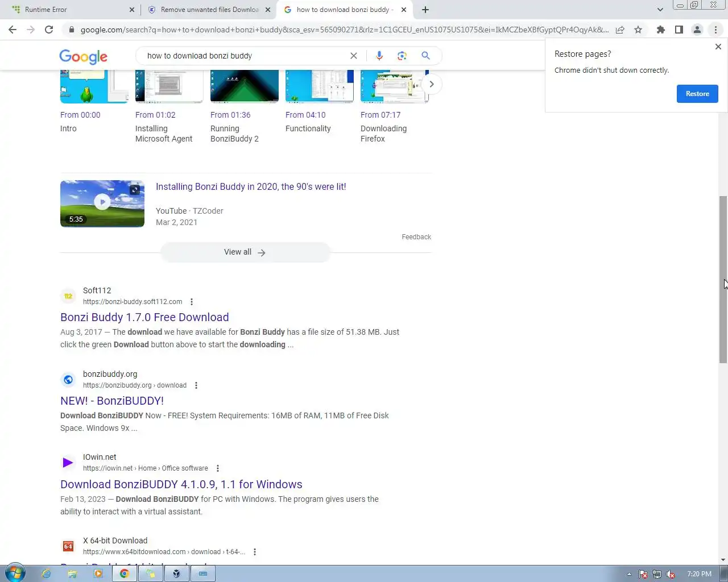Close the Runtime Error tab
Viewport: 728px width, 582px height.
point(132,10)
